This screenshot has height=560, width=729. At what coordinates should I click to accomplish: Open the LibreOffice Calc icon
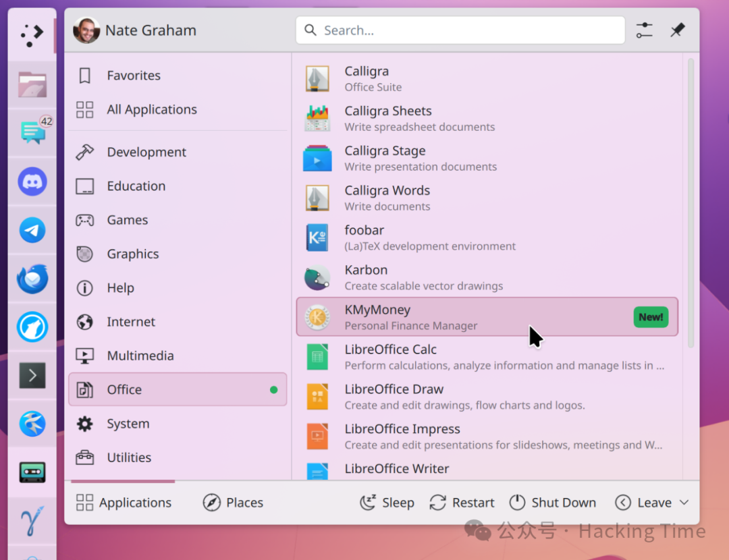(x=317, y=357)
